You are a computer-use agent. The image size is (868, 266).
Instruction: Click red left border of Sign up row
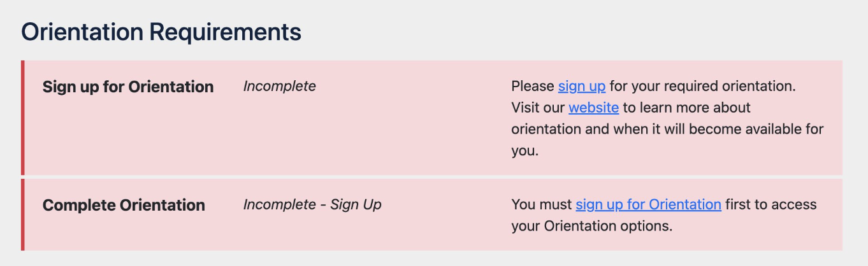click(x=23, y=118)
